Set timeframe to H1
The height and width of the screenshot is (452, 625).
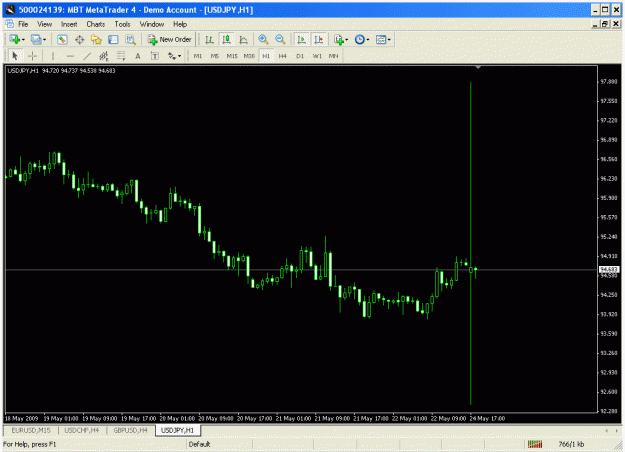pyautogui.click(x=266, y=56)
